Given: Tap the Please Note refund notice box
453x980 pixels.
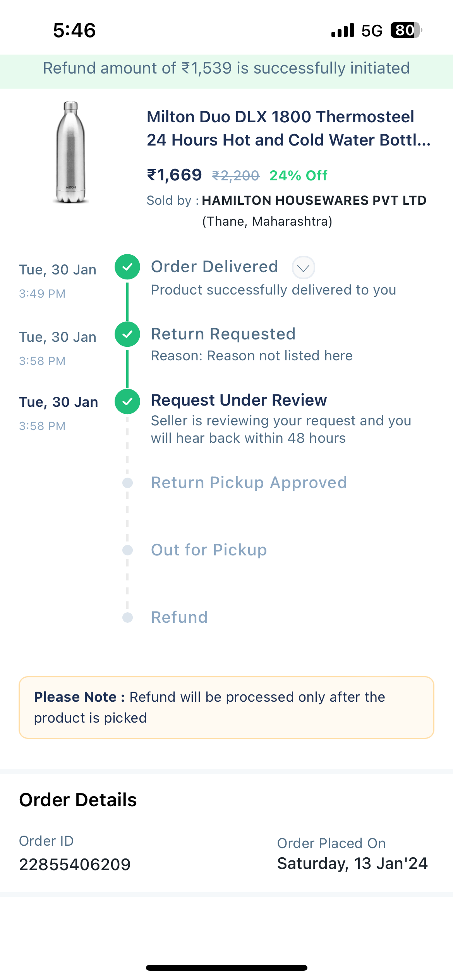Looking at the screenshot, I should (226, 708).
